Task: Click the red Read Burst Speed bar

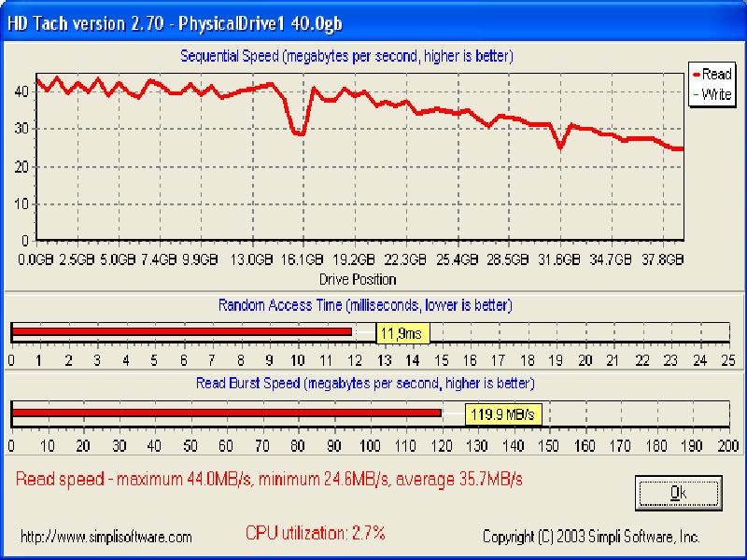Action: [x=226, y=413]
